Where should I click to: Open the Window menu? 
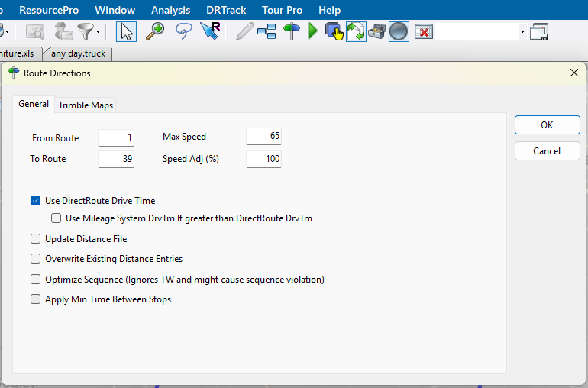115,10
